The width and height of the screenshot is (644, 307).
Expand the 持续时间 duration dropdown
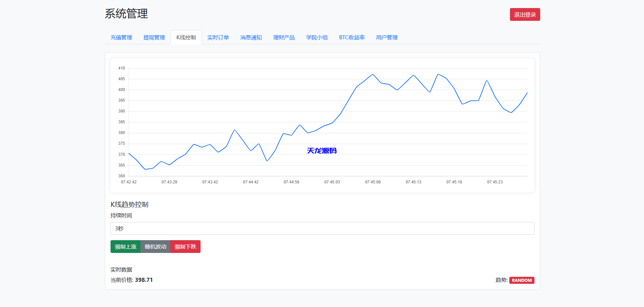click(322, 228)
